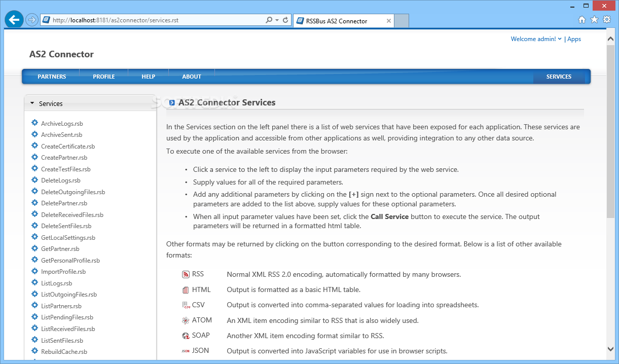Screen dimensions: 619x364
Task: Open the ListReceivedFiles.rsb service
Action: [68, 329]
